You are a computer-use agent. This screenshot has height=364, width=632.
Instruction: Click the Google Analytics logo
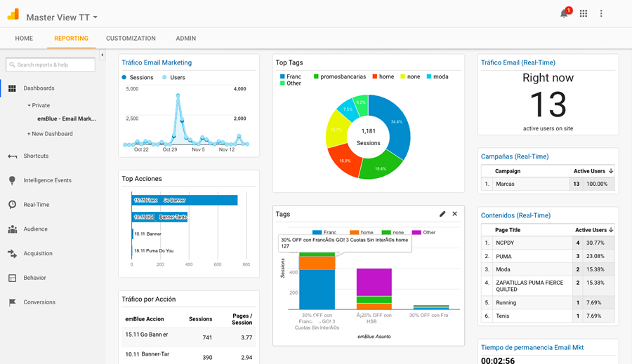[x=13, y=15]
